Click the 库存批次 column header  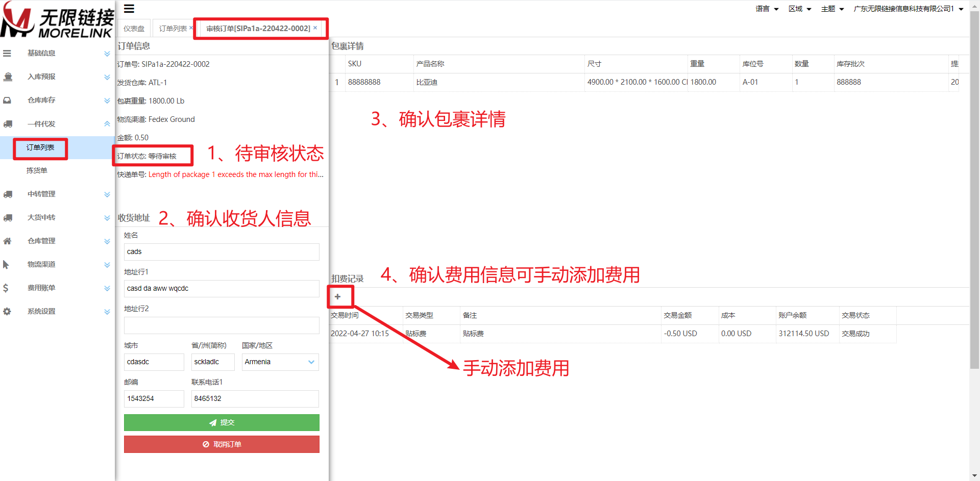tap(891, 64)
